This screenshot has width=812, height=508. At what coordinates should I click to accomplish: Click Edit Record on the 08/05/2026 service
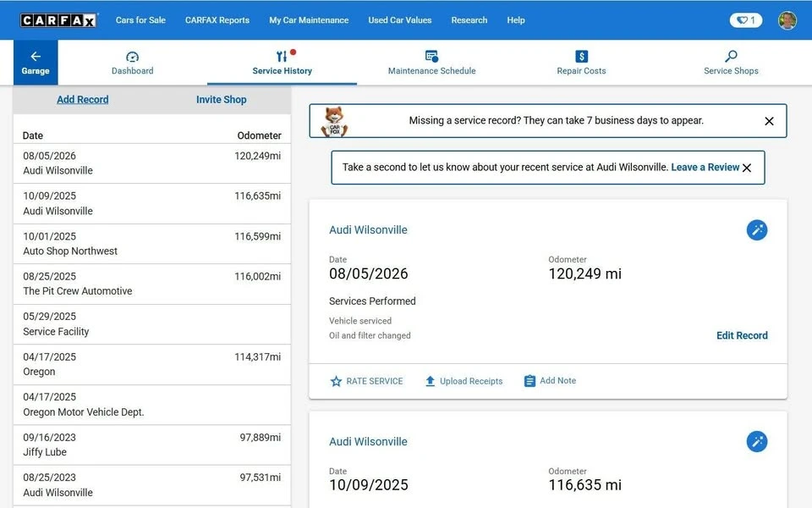[742, 335]
